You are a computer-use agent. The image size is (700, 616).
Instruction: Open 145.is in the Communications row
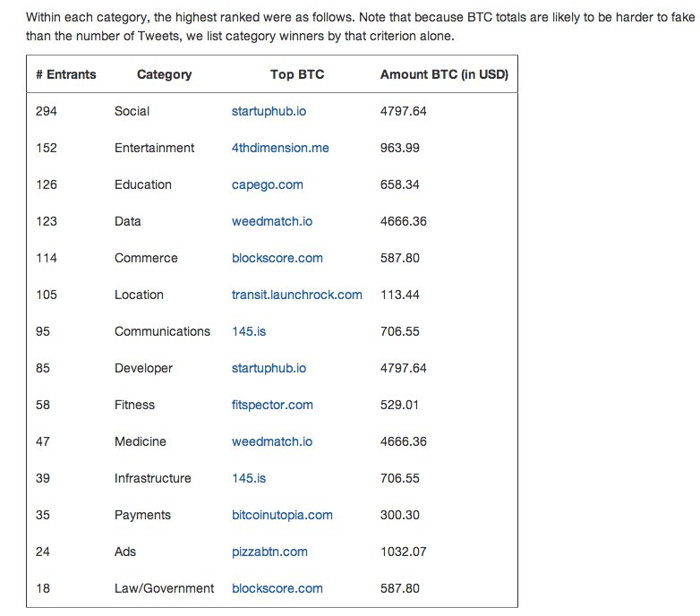click(x=248, y=331)
